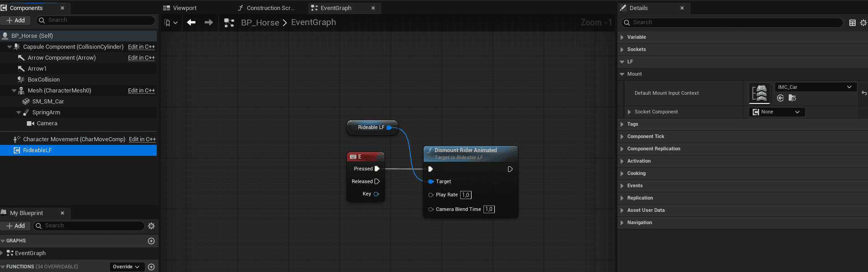868x272 pixels.
Task: Expand the Cooking section
Action: coord(622,174)
